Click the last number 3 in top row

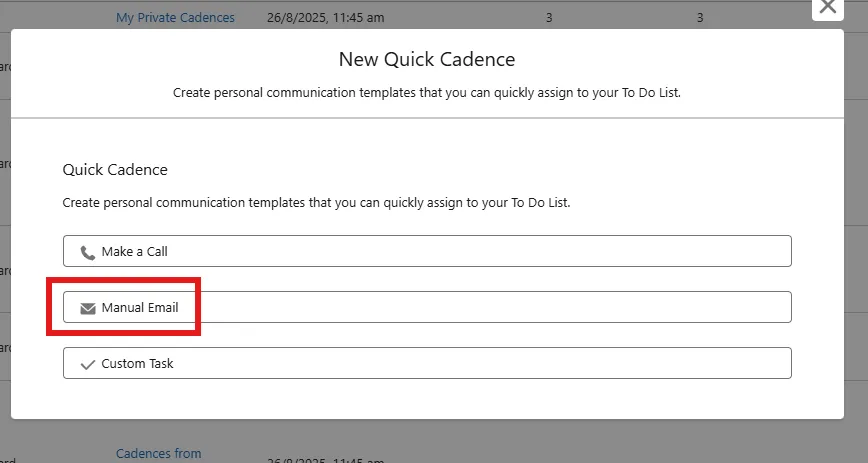[x=700, y=17]
